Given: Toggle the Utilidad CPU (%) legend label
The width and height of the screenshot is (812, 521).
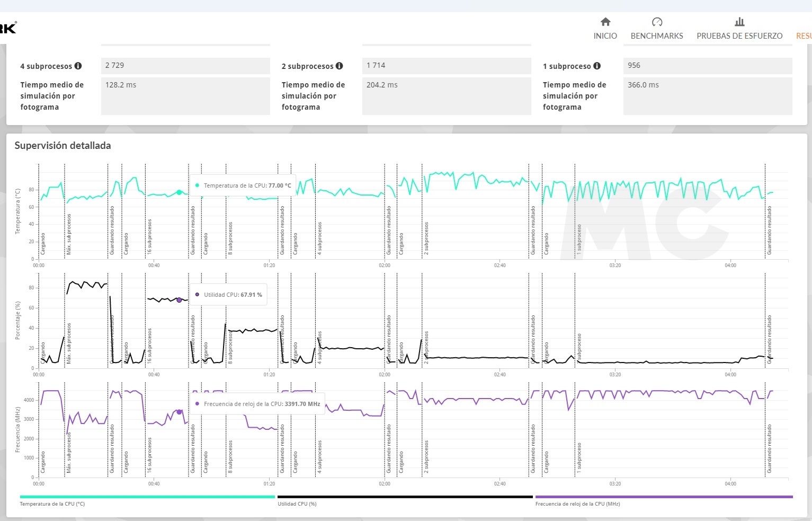Looking at the screenshot, I should tap(297, 504).
